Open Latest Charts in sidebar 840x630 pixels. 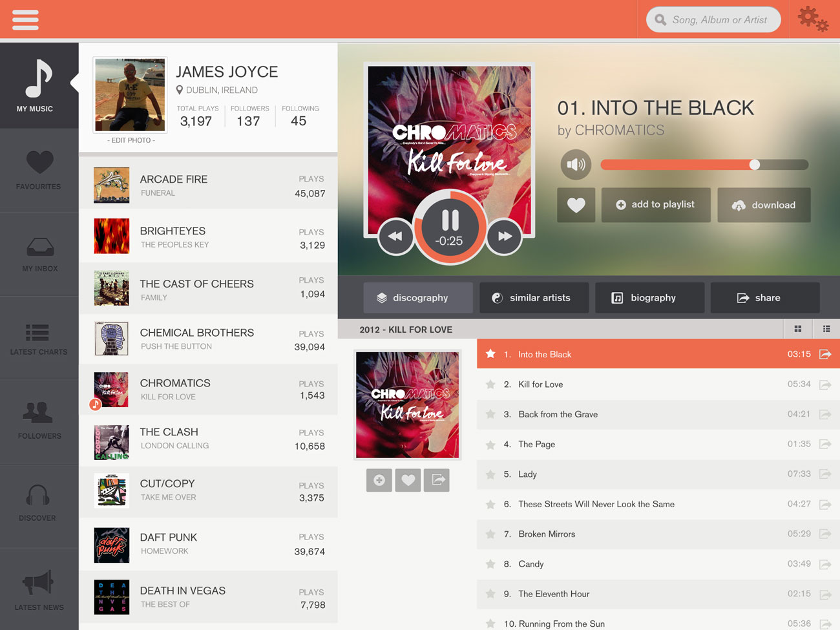point(39,338)
